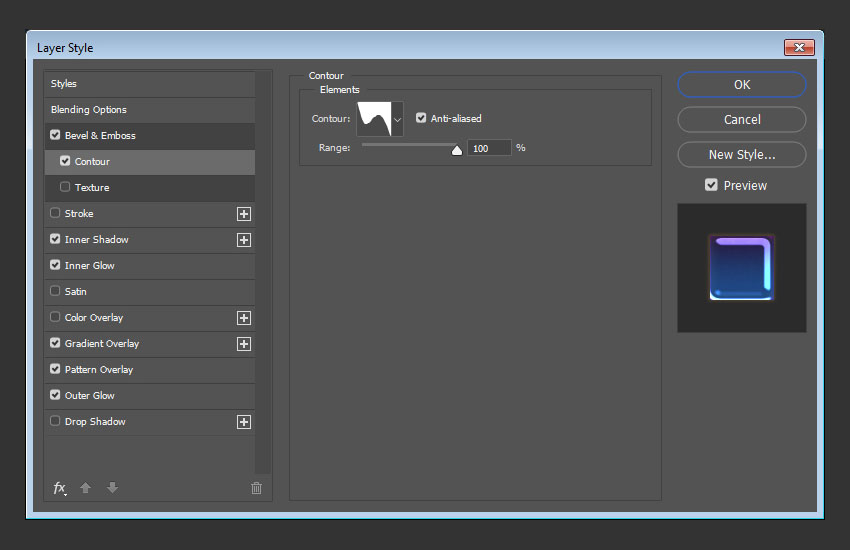
Task: Click the Range slider track
Action: pos(409,145)
